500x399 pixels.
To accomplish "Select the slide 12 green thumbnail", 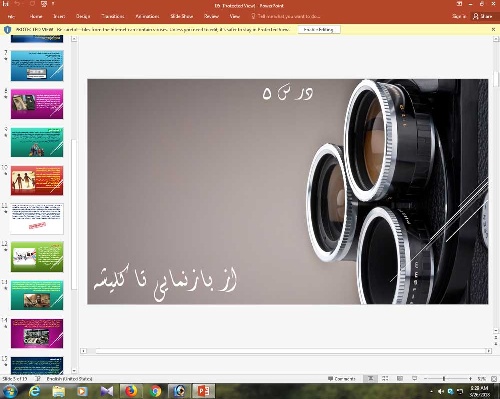I will pos(37,257).
